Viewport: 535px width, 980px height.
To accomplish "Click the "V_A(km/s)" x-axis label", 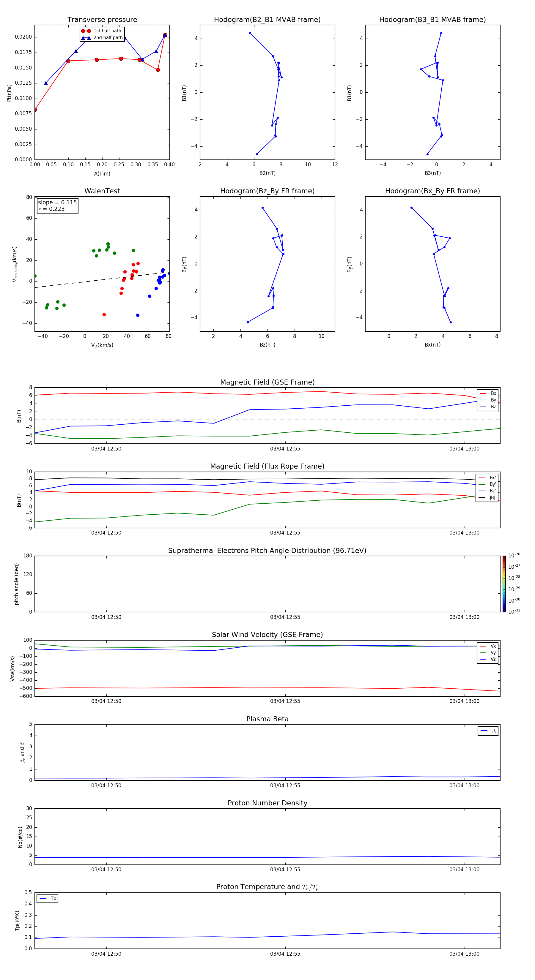I will pyautogui.click(x=102, y=345).
